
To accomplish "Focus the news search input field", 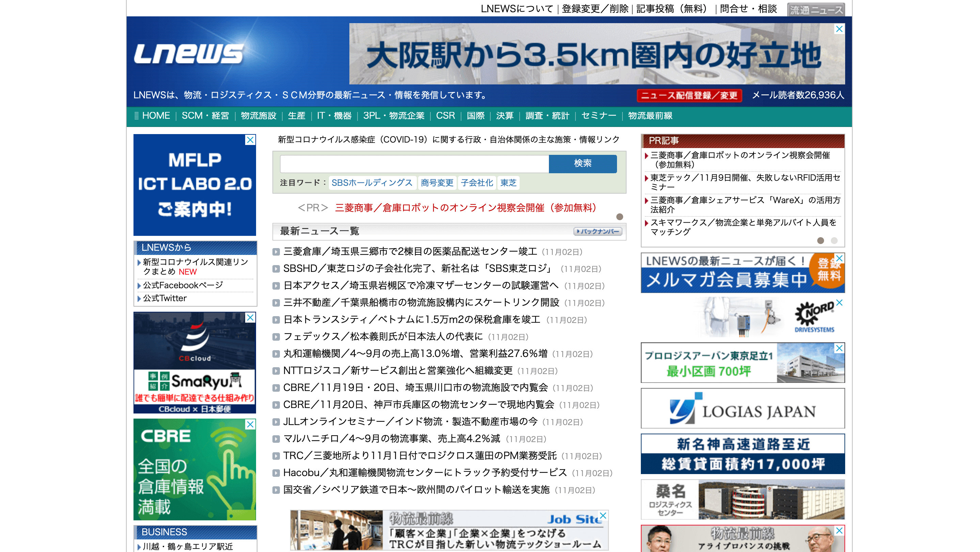I will coord(414,164).
